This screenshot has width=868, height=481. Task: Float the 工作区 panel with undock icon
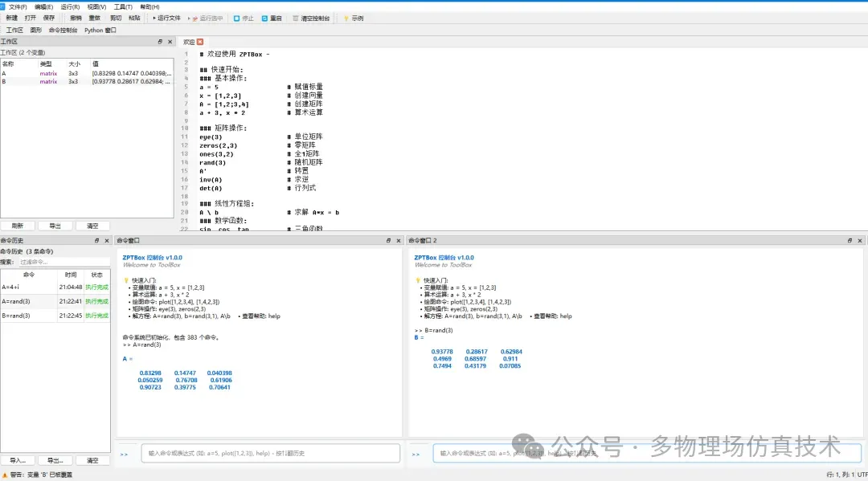[160, 42]
